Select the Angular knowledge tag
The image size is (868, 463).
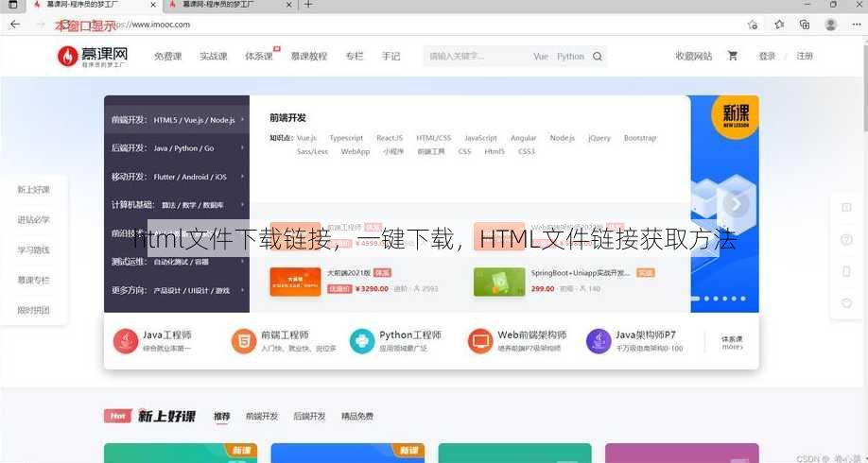point(523,138)
